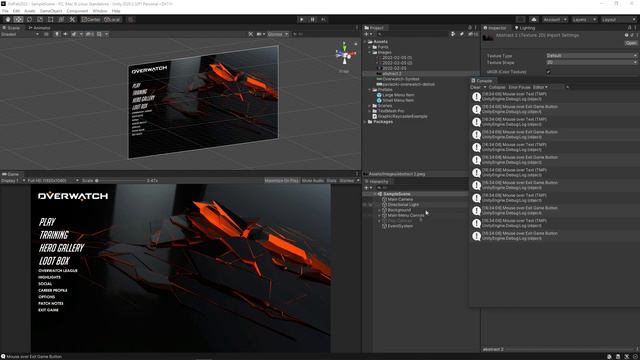
Task: Open the Account dropdown
Action: point(555,20)
